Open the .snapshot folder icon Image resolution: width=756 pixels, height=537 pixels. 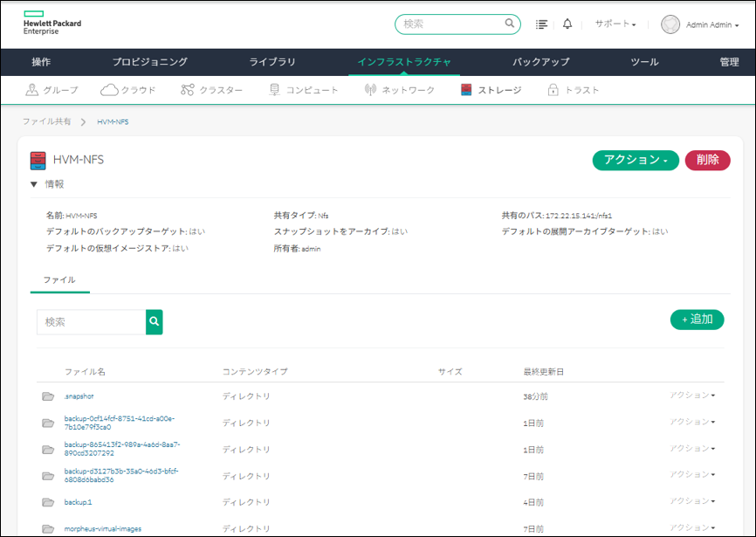pyautogui.click(x=48, y=396)
